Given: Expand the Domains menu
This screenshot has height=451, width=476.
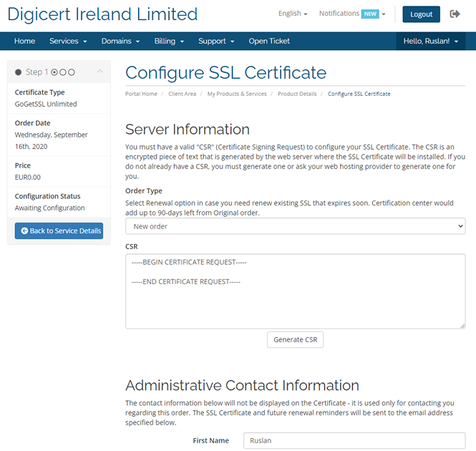Looking at the screenshot, I should point(120,41).
